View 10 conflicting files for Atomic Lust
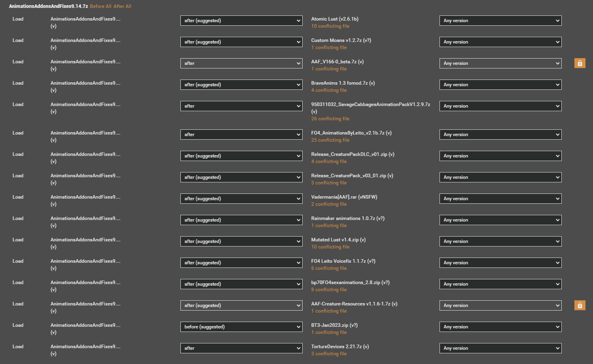The height and width of the screenshot is (364, 593). pyautogui.click(x=330, y=26)
